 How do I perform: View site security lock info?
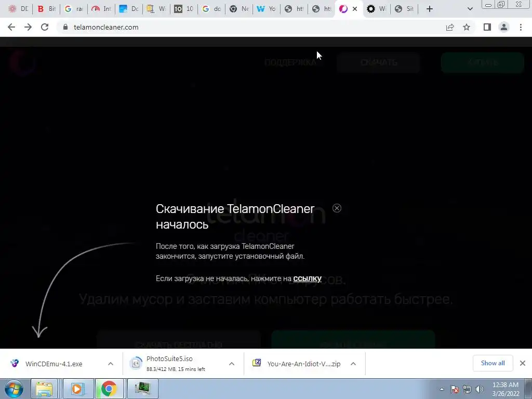click(65, 27)
